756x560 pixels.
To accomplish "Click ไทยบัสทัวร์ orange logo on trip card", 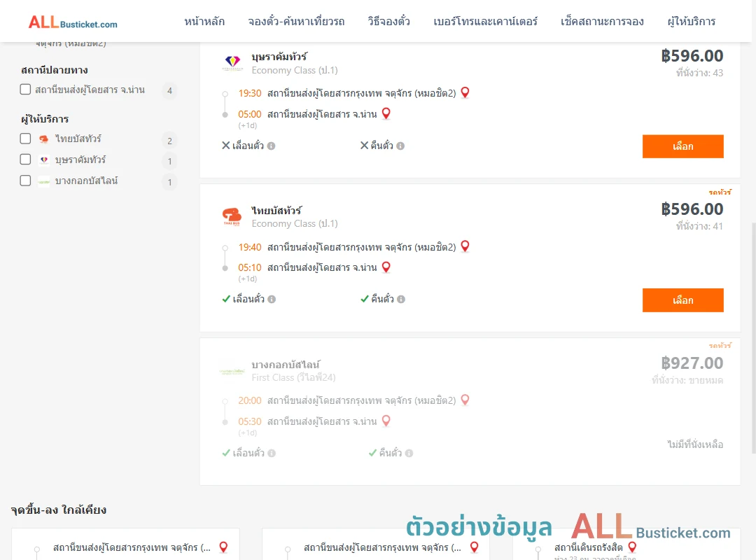I will point(232,216).
